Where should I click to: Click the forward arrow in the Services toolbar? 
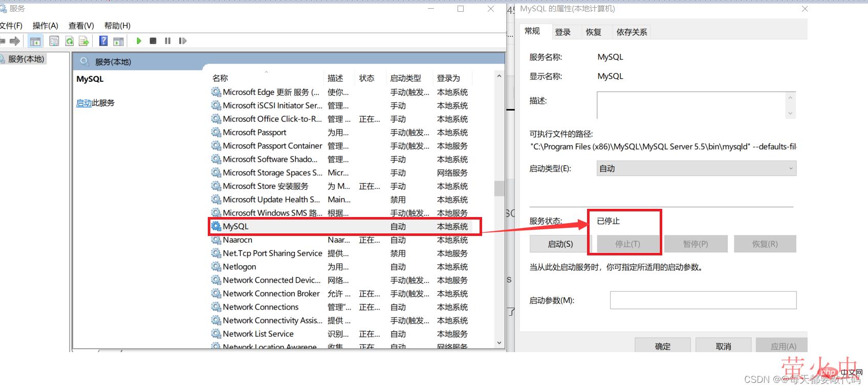coord(15,41)
